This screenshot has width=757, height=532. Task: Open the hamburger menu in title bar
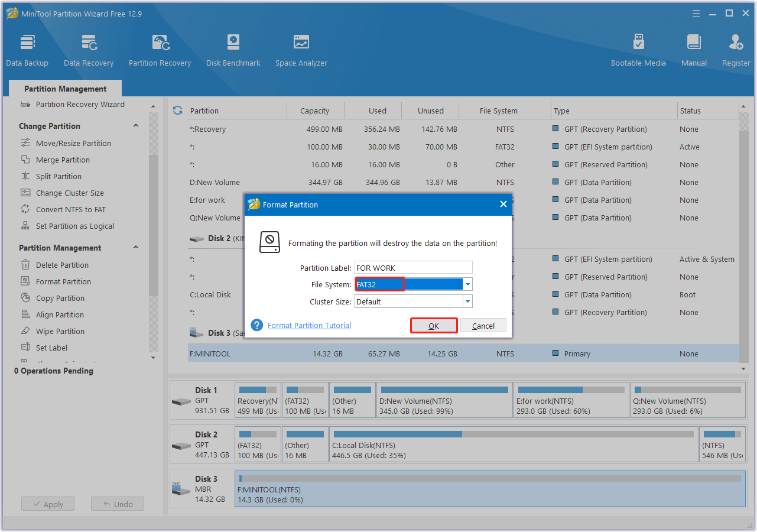click(696, 13)
